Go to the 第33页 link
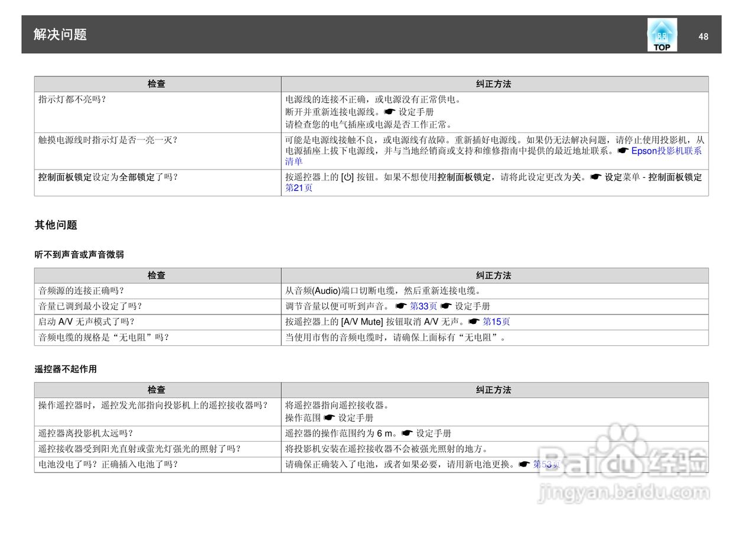756x535 pixels. (423, 306)
